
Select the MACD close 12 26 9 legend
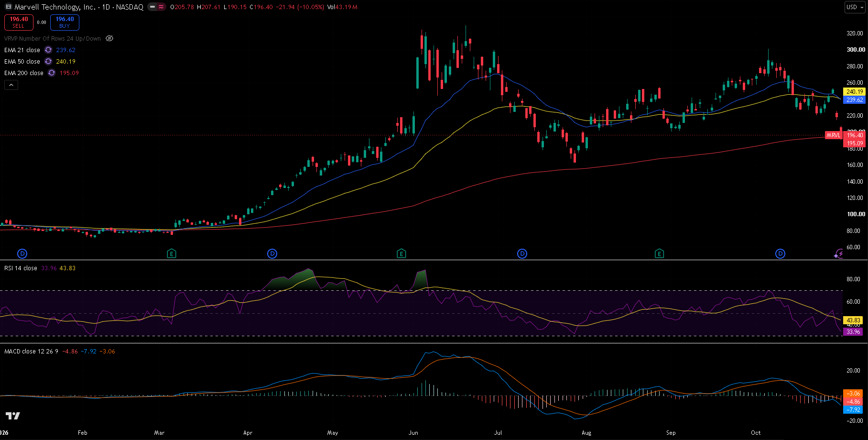(x=31, y=352)
